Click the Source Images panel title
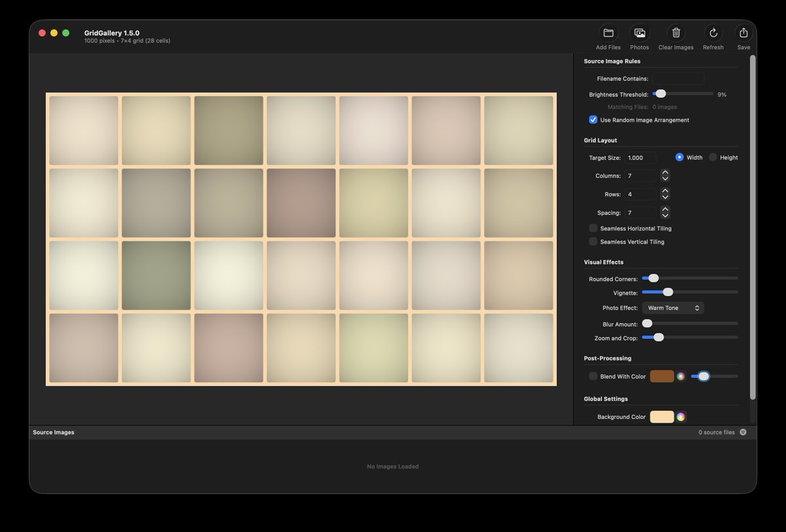Image resolution: width=786 pixels, height=532 pixels. (54, 432)
